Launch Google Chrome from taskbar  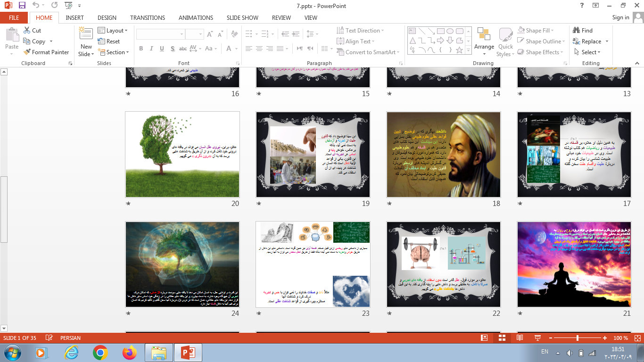click(100, 352)
